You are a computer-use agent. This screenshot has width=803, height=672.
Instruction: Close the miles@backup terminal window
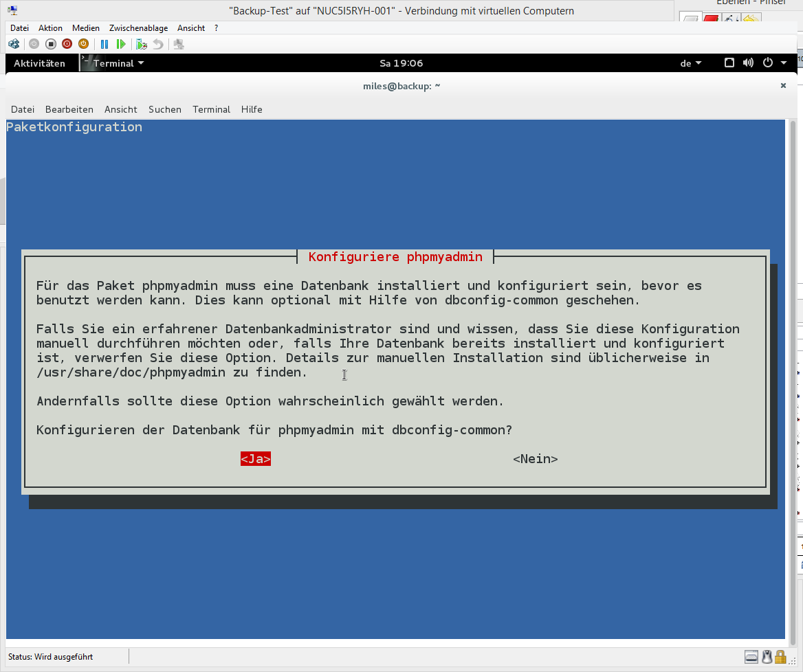tap(783, 85)
